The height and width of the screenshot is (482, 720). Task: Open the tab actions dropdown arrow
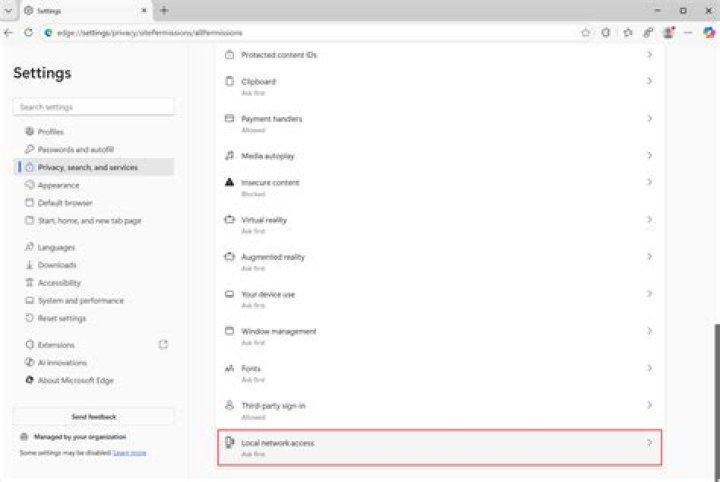click(x=9, y=10)
